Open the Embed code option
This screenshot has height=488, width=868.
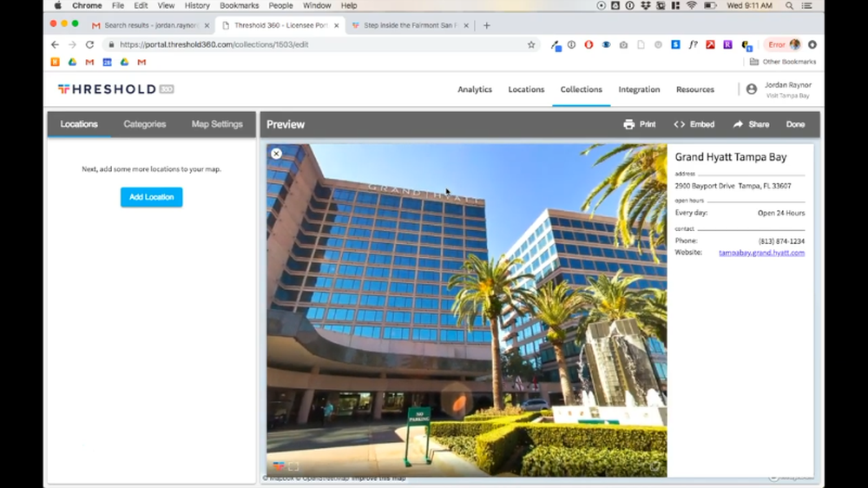694,125
